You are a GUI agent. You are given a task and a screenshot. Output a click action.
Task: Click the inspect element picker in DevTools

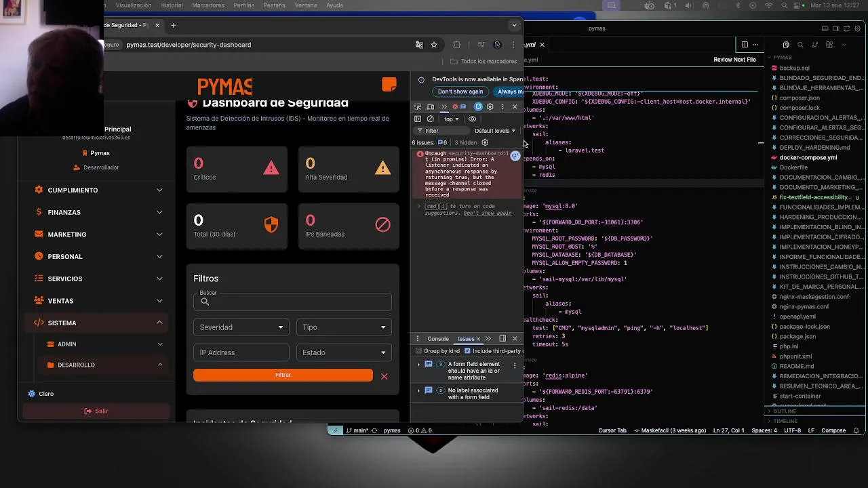point(418,107)
